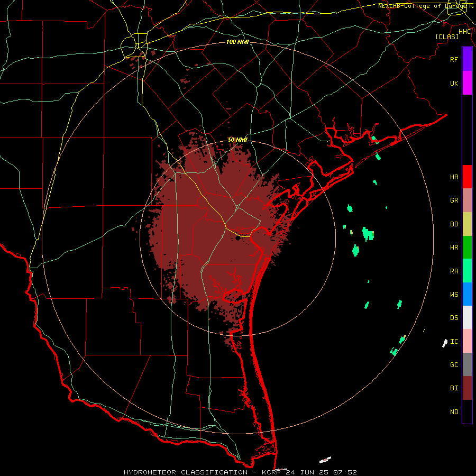Click the [CLAS] label
The image size is (476, 476).
[447, 36]
